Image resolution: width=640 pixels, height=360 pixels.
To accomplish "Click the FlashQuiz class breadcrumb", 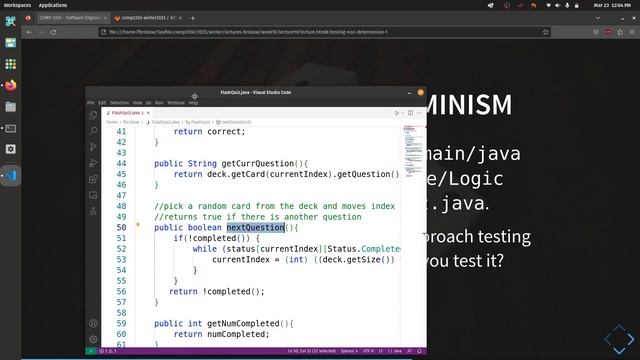I will (x=198, y=122).
